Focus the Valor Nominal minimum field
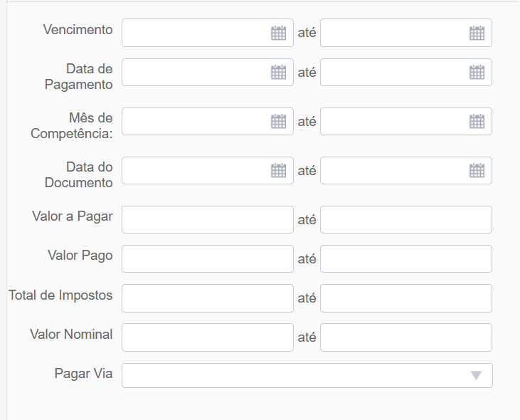This screenshot has height=420, width=520. tap(208, 337)
